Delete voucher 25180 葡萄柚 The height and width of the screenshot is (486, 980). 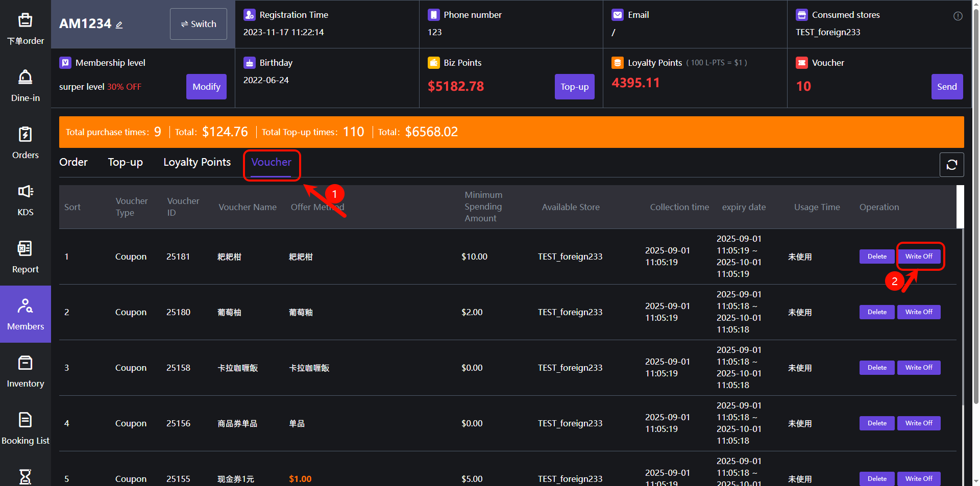tap(877, 312)
